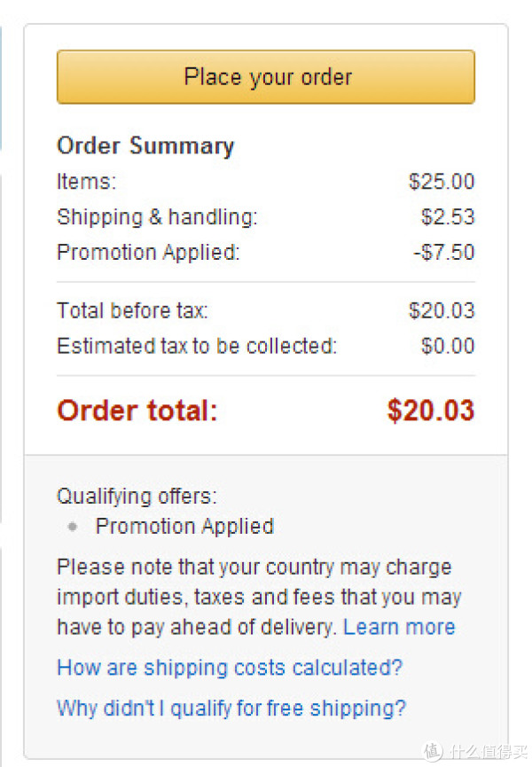Click the Shipping & handling label

[x=157, y=217]
